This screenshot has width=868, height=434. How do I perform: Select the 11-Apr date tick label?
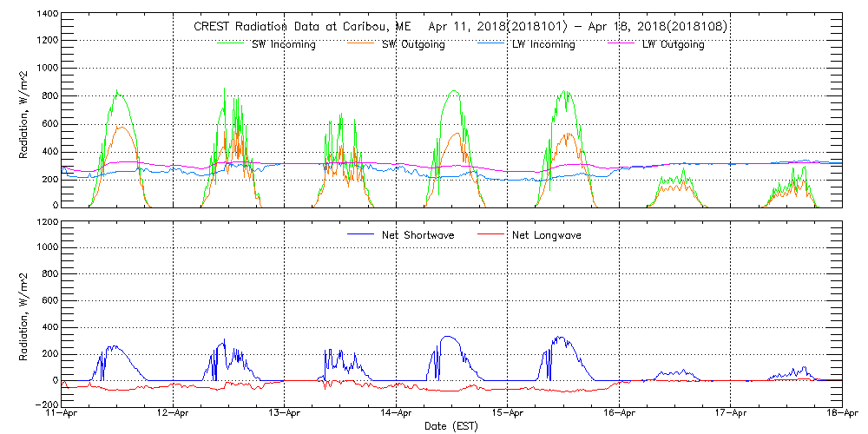click(x=62, y=414)
